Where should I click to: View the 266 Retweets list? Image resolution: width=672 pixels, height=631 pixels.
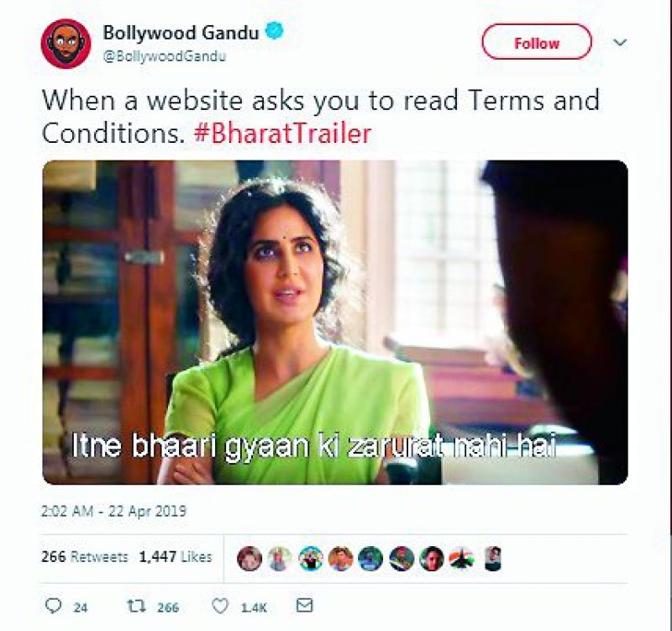coord(85,557)
